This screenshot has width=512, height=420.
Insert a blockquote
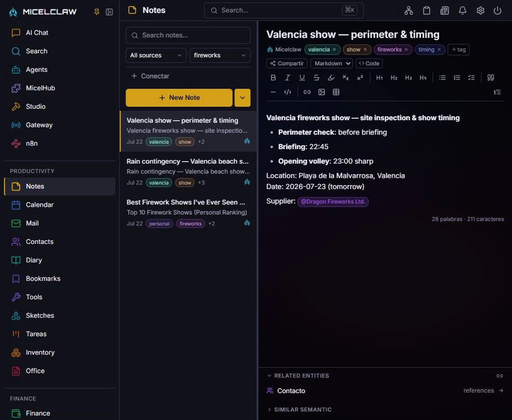(491, 78)
